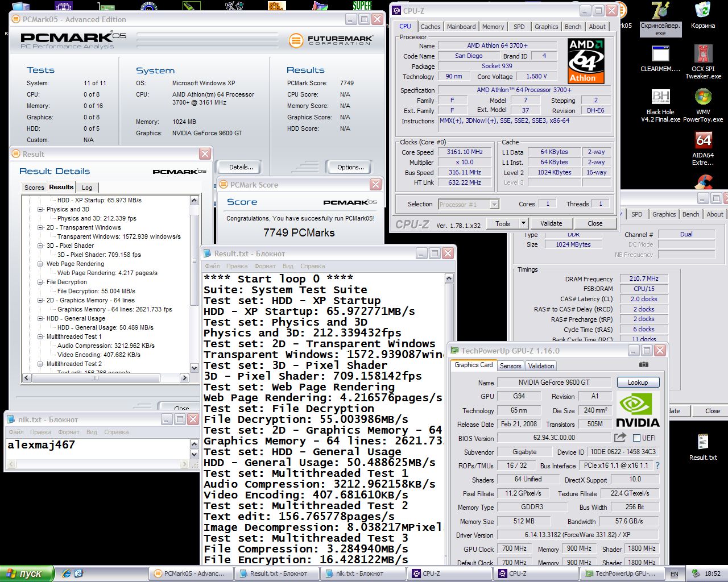Collapse the File Decryption tree node
728x582 pixels.
(40, 282)
